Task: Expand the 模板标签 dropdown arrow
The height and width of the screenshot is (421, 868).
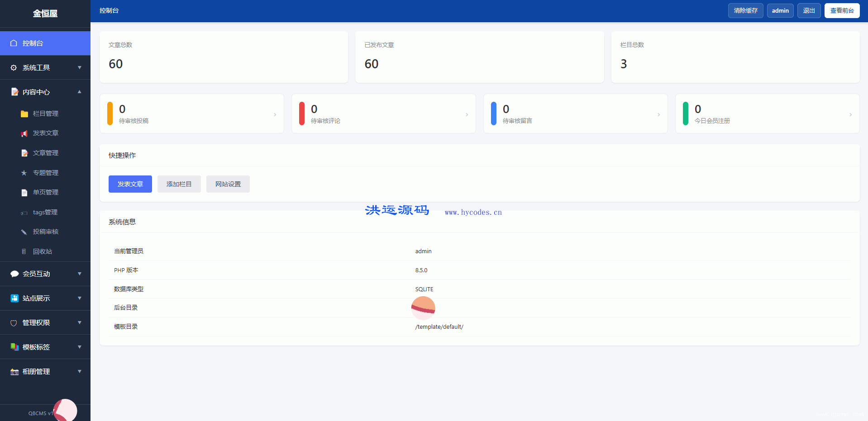Action: [x=80, y=347]
